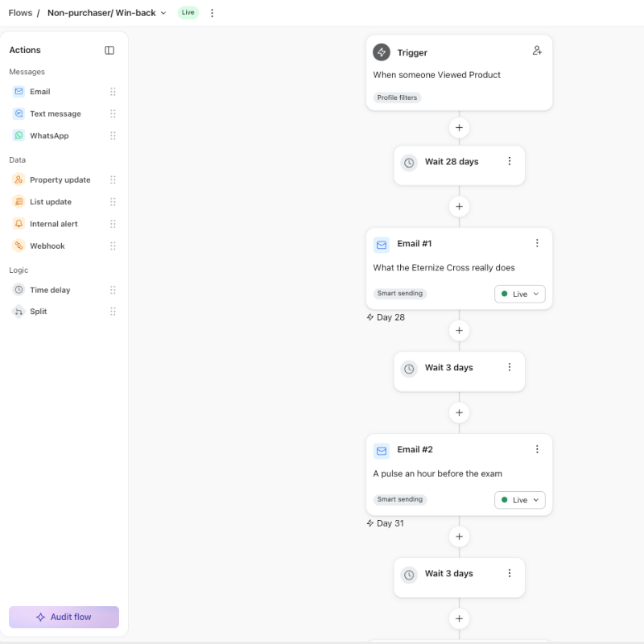
Task: Select the 'Wait 28 days' delay card
Action: click(x=459, y=166)
